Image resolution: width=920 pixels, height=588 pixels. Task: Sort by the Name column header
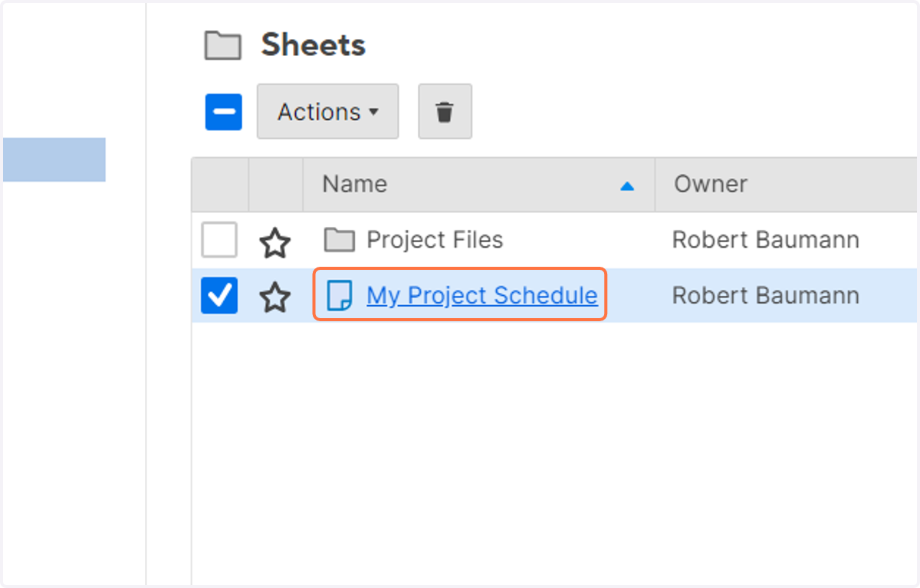[x=479, y=184]
